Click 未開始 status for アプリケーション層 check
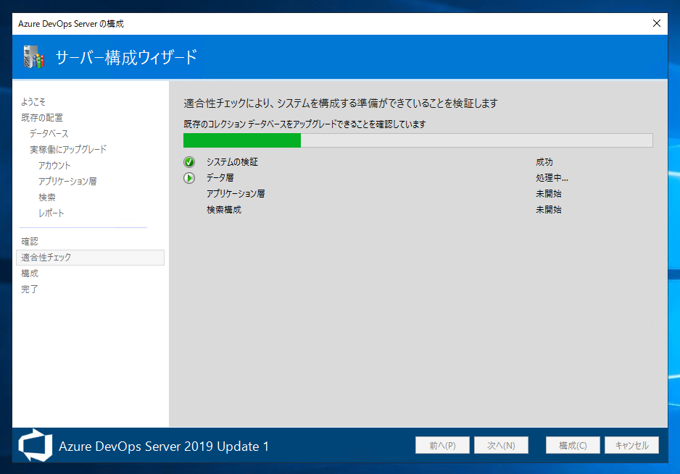This screenshot has width=680, height=474. coord(549,194)
